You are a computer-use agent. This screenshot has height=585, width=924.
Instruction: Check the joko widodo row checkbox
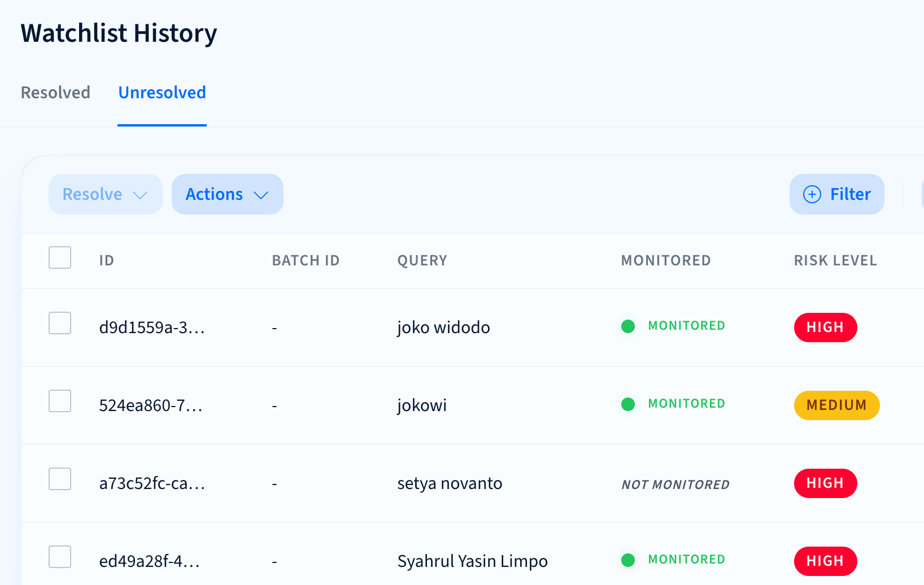(60, 323)
